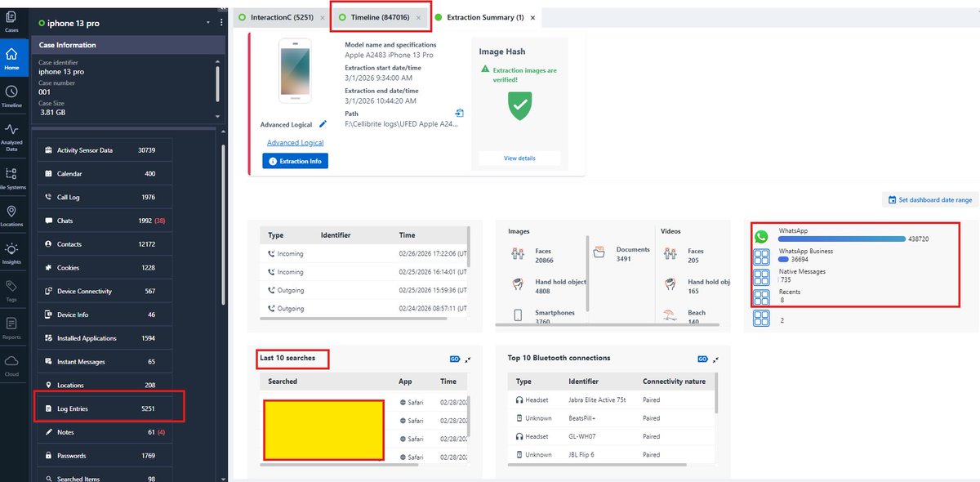Open the Reports sidebar section
This screenshot has height=482, width=980.
click(11, 328)
